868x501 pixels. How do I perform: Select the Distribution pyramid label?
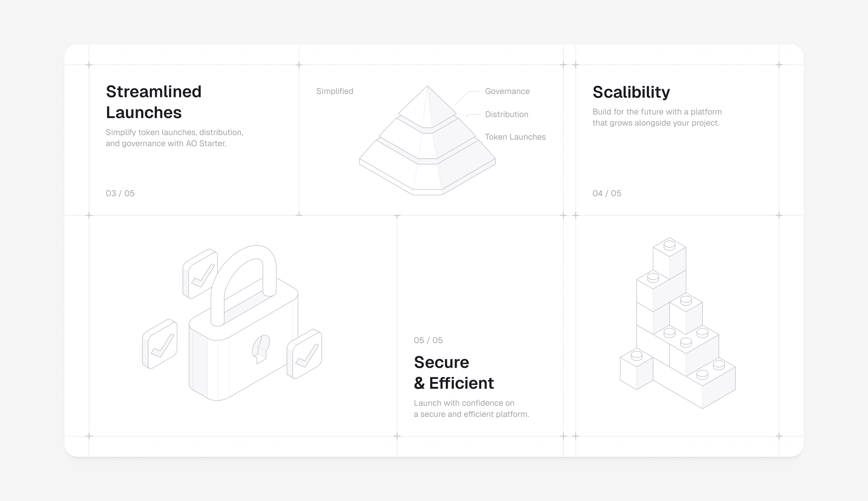(x=506, y=114)
